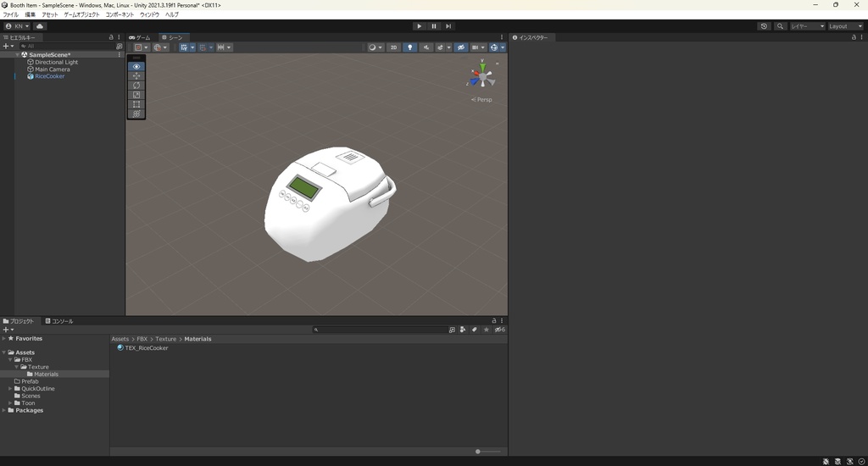The height and width of the screenshot is (466, 868).
Task: Toggle Scene lighting lightbulb
Action: pyautogui.click(x=409, y=47)
